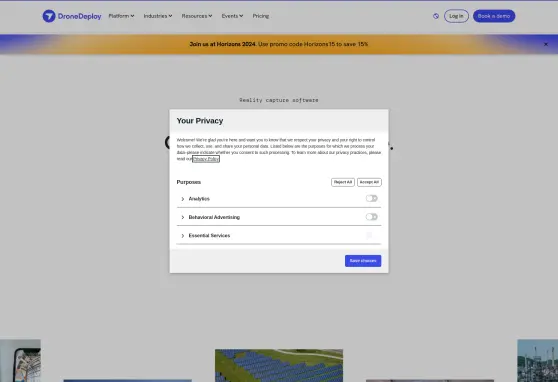Expand the Behavioral Advertising chevron
The image size is (558, 382).
[183, 217]
